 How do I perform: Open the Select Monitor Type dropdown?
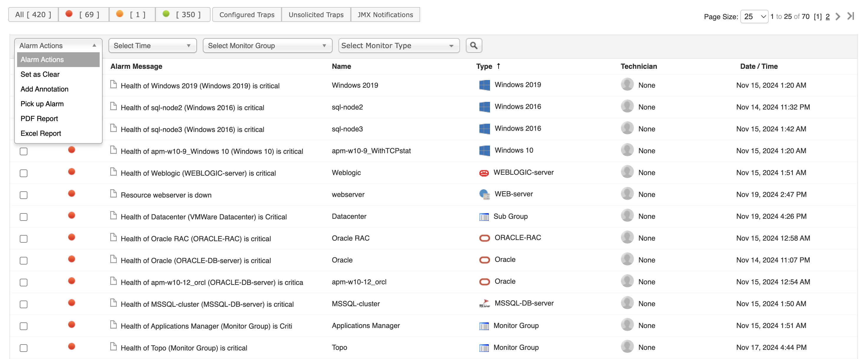pos(399,45)
